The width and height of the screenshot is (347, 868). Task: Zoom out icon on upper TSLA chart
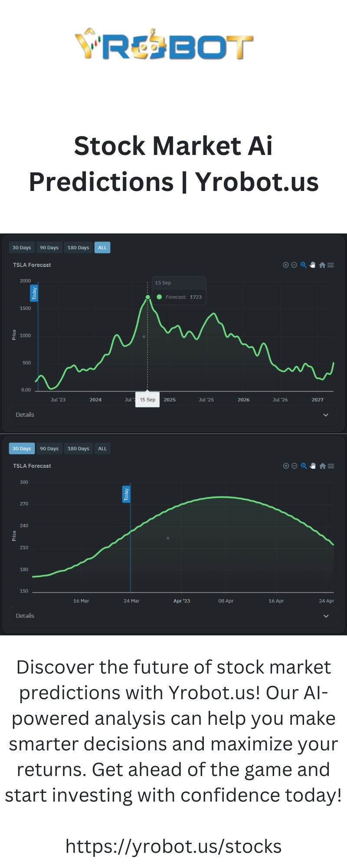294,265
